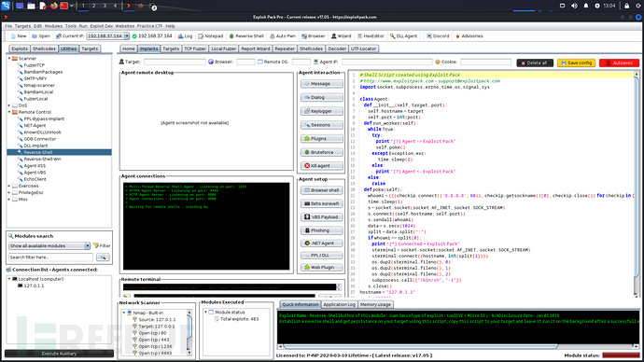Image resolution: width=644 pixels, height=362 pixels.
Task: Generate VBS Payload
Action: pos(322,216)
